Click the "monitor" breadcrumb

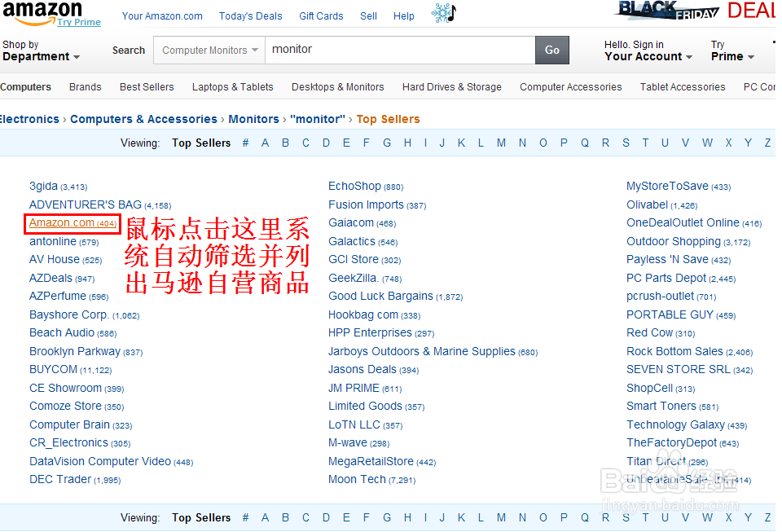coord(318,119)
